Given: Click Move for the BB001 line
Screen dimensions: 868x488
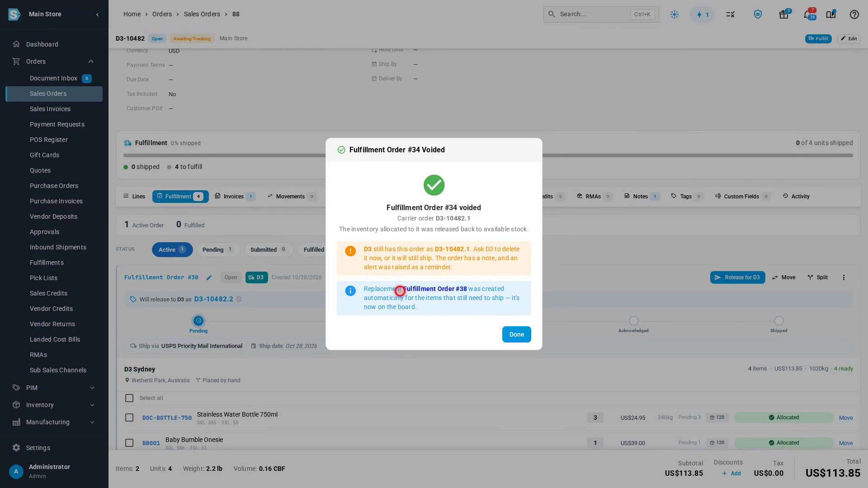Looking at the screenshot, I should pyautogui.click(x=846, y=443).
